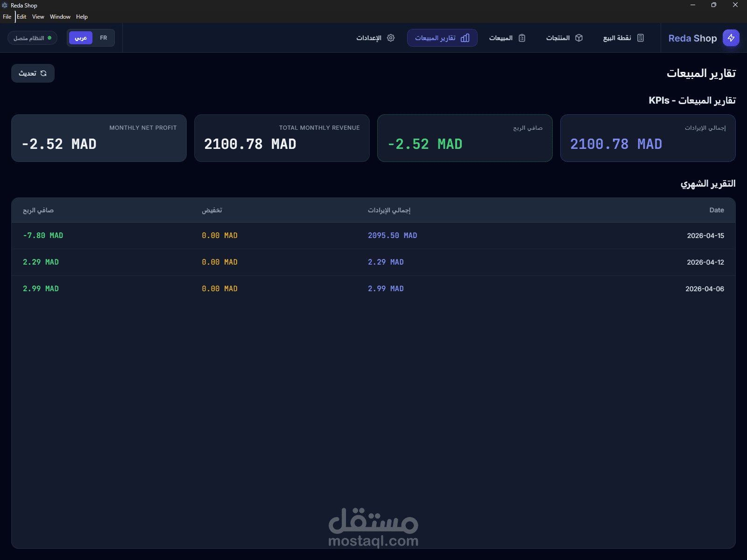Image resolution: width=747 pixels, height=560 pixels.
Task: Click the تحديث refresh button label
Action: [28, 73]
